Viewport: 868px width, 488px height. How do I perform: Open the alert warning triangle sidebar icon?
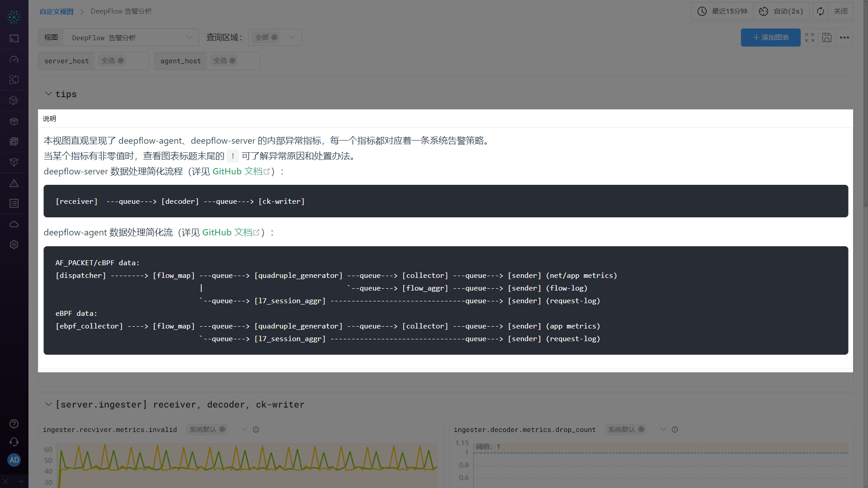pos(14,183)
